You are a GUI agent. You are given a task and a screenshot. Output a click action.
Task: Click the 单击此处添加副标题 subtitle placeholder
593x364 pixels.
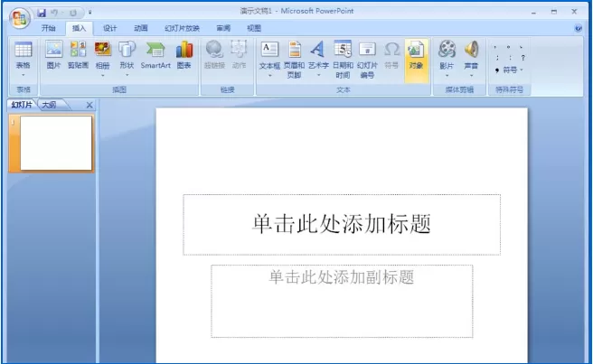(x=342, y=301)
